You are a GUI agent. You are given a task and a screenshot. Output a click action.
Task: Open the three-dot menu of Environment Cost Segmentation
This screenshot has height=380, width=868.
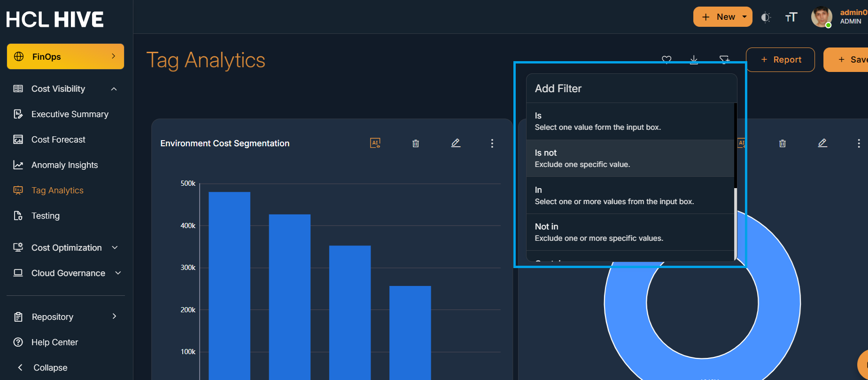tap(492, 143)
